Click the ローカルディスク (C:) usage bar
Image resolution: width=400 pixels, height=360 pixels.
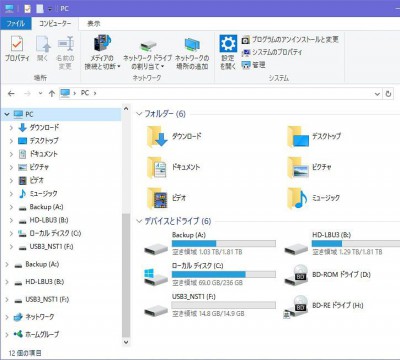(x=224, y=274)
